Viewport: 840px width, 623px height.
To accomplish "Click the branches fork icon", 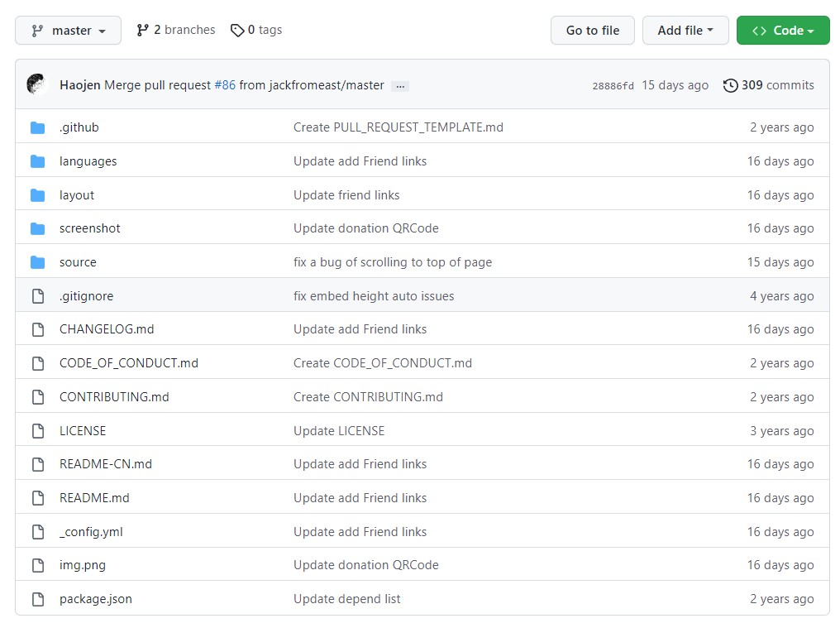I will pos(143,31).
